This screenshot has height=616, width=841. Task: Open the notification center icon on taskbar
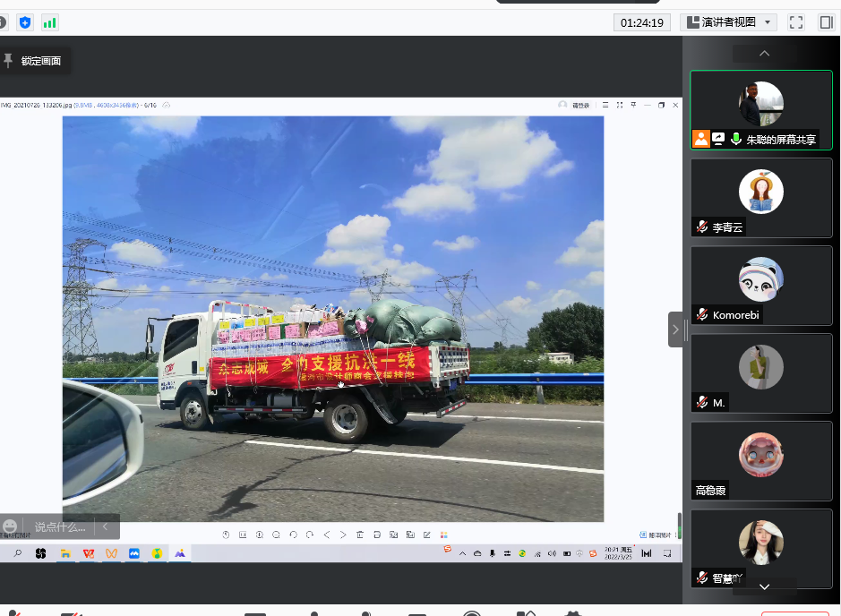pos(667,553)
